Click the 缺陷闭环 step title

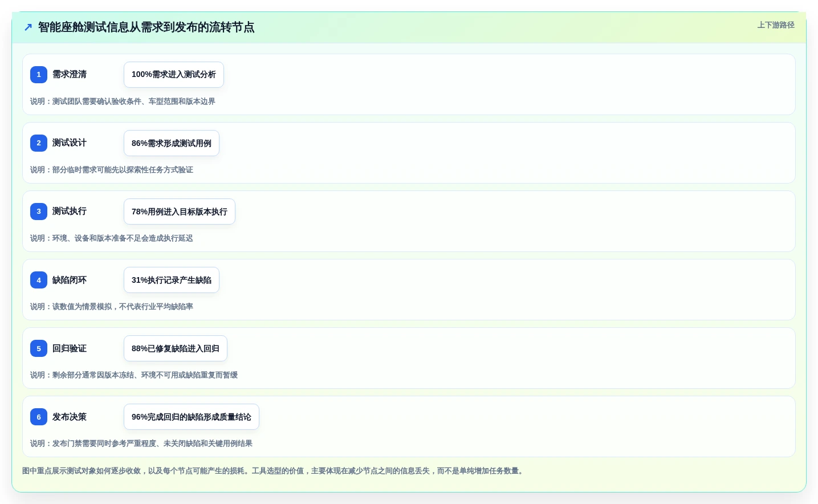(x=70, y=280)
